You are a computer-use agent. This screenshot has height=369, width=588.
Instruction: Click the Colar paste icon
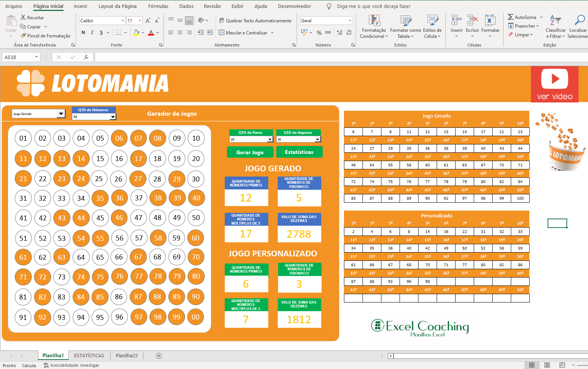11,20
